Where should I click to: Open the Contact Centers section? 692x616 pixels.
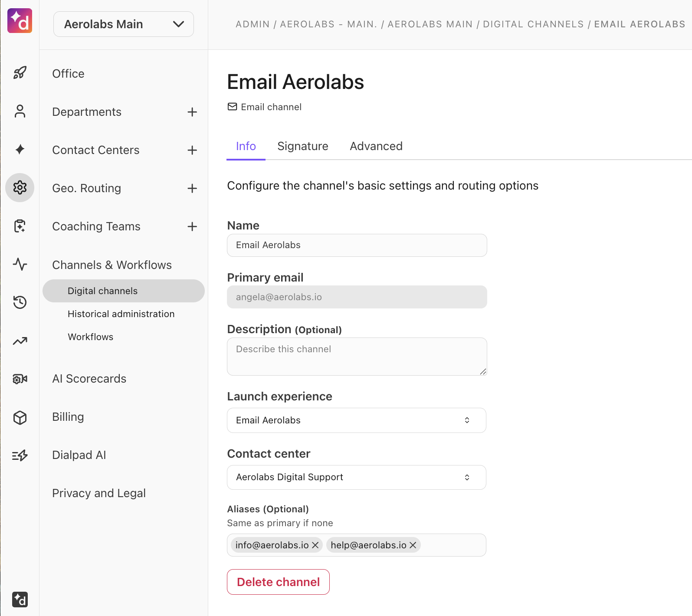[96, 150]
